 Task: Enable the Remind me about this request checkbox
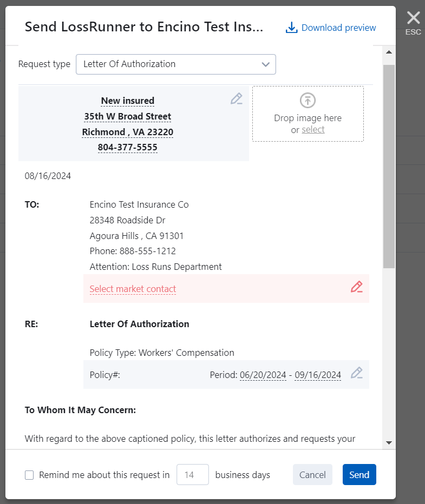coord(29,475)
